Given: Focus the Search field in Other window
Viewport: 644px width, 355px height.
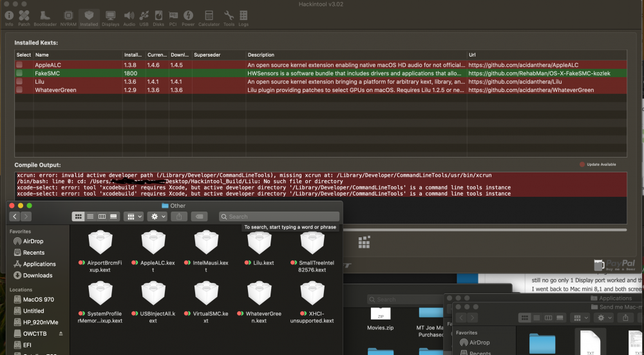Looking at the screenshot, I should click(279, 217).
